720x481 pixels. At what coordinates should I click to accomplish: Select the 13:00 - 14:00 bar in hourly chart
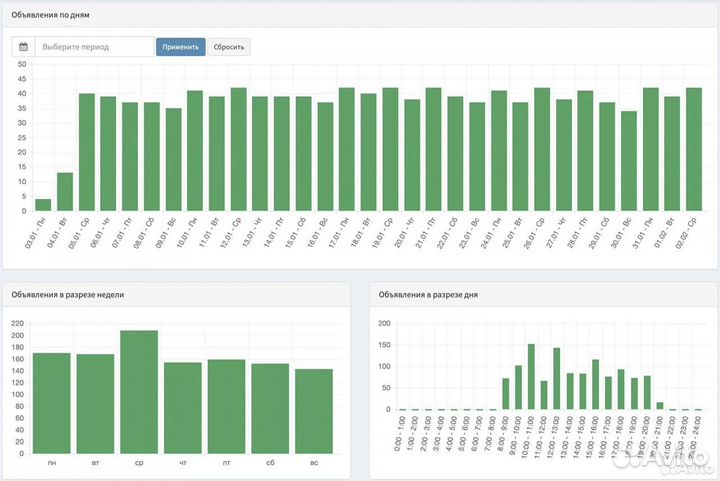point(557,380)
